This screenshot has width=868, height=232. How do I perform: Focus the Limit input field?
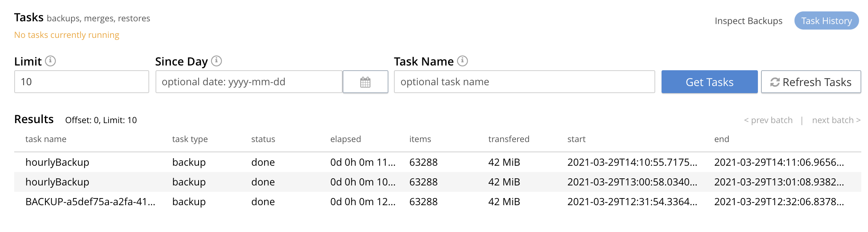pos(81,82)
